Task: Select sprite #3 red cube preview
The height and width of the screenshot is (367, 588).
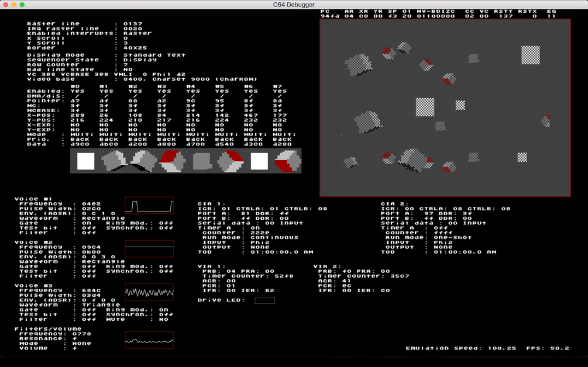Action: (172, 161)
